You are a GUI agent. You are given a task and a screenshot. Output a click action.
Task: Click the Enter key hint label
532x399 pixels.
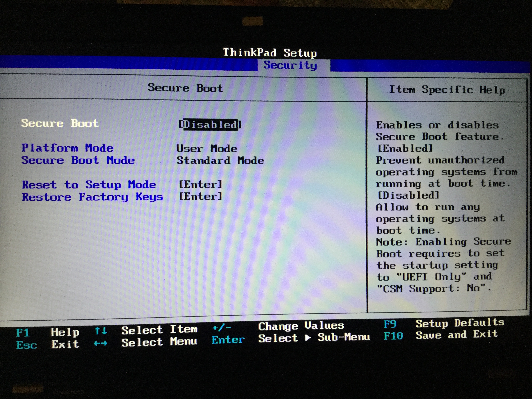[x=228, y=340]
